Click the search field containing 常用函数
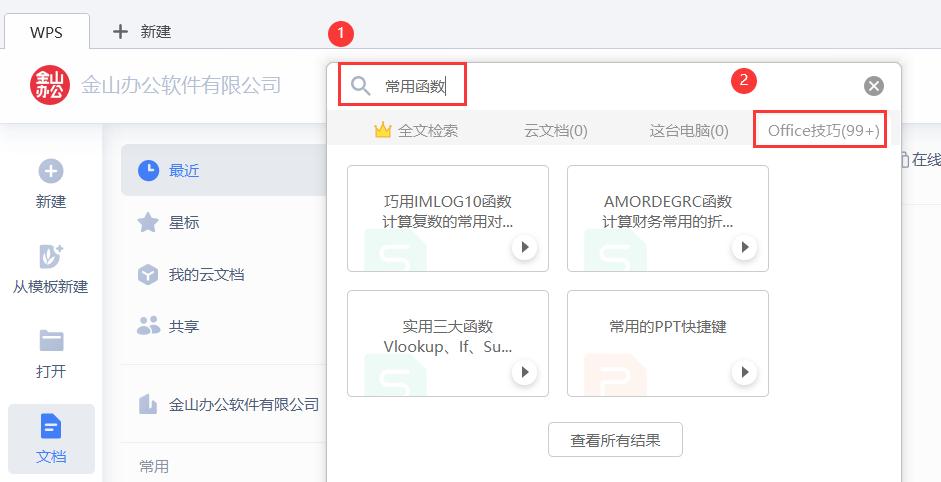 coord(403,86)
